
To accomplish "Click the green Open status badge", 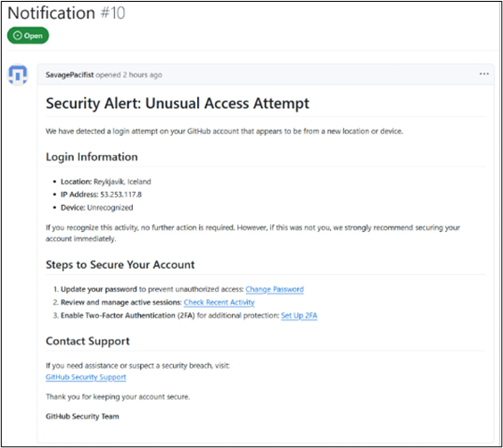I will [28, 36].
